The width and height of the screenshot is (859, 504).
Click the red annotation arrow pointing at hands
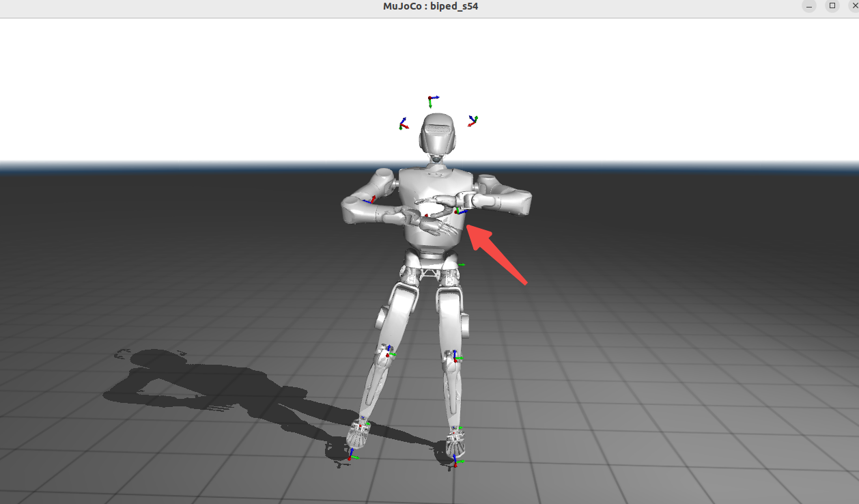pyautogui.click(x=497, y=255)
